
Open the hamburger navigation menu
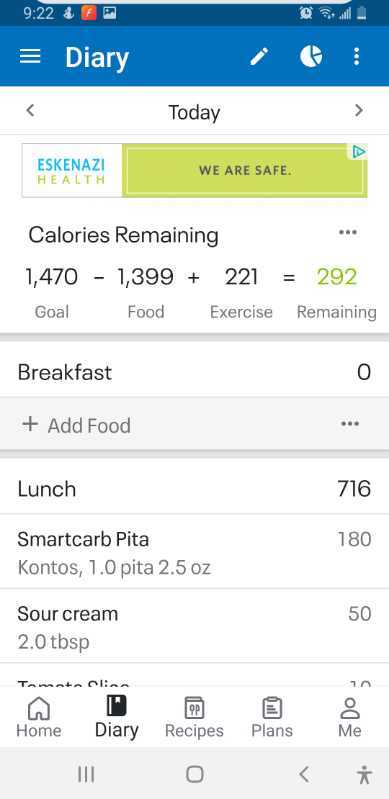tap(30, 57)
